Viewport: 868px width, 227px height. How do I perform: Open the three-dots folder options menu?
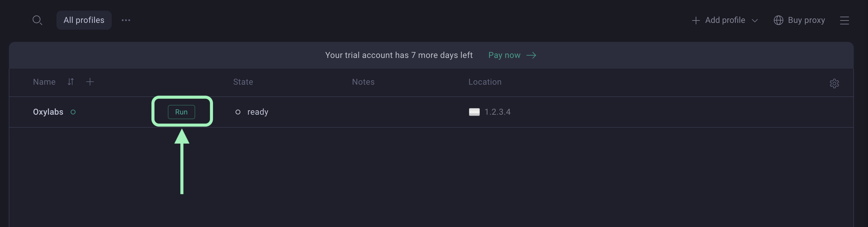point(126,20)
